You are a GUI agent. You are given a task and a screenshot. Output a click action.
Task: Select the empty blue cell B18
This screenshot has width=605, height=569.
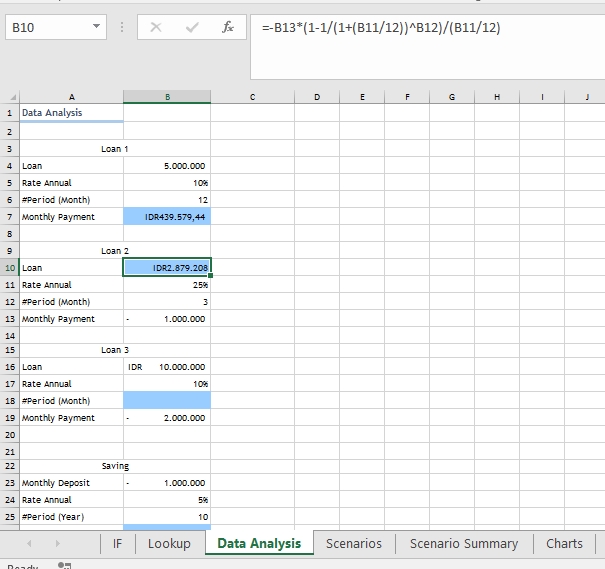167,401
